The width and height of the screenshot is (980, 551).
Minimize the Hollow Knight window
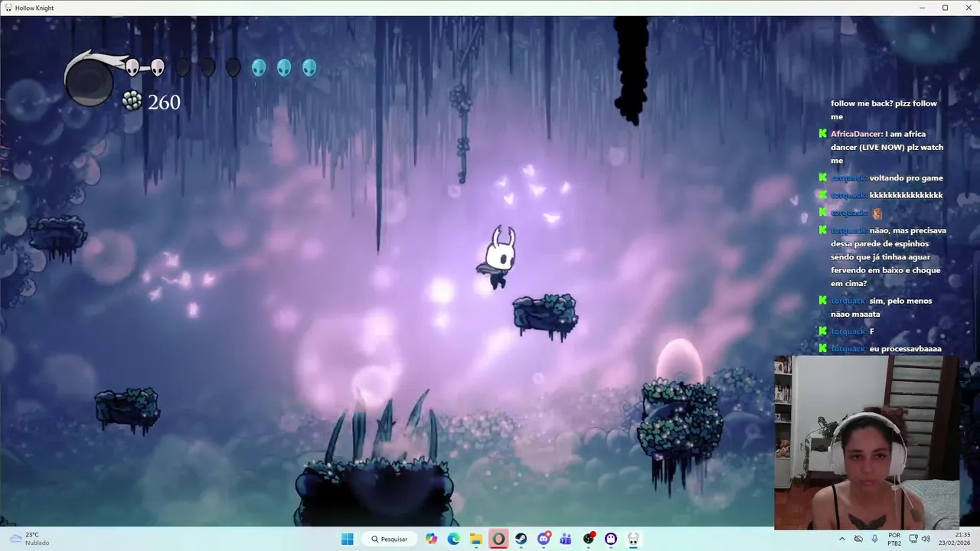pos(923,8)
